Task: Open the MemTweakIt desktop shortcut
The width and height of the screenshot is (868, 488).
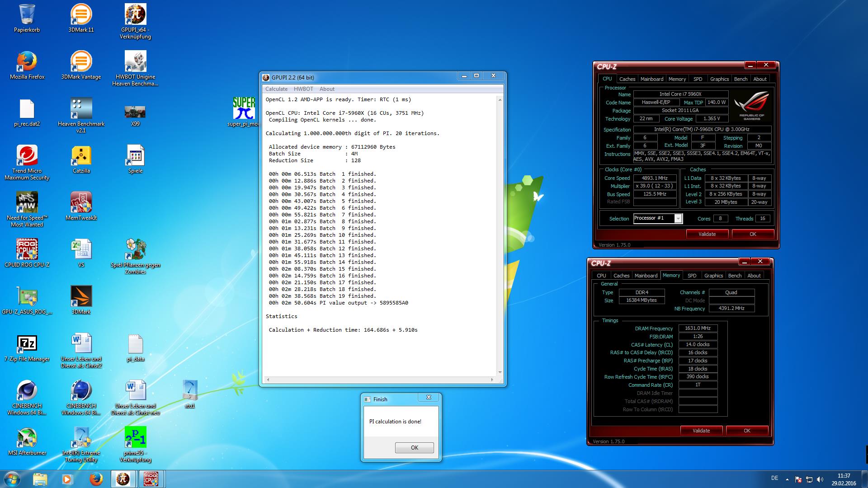Action: pos(81,206)
